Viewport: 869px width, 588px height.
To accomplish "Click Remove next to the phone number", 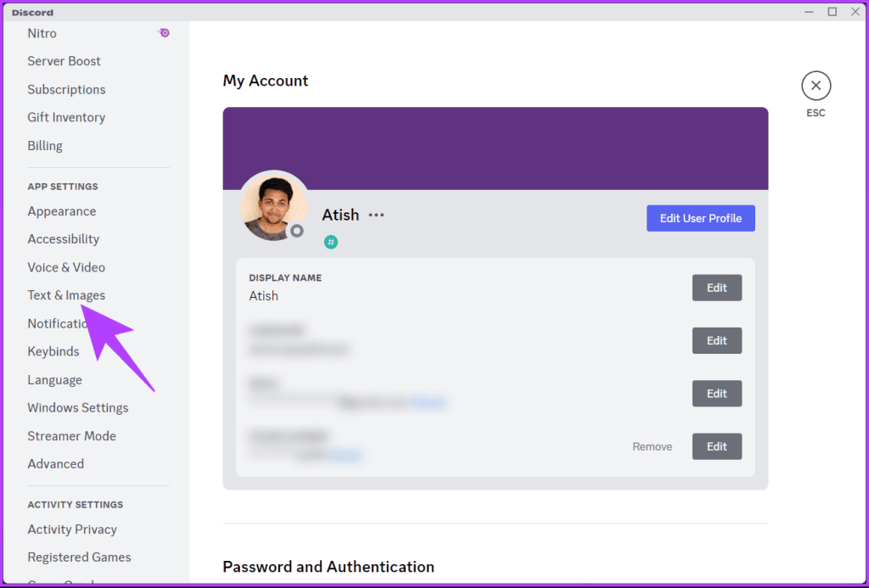I will 652,445.
